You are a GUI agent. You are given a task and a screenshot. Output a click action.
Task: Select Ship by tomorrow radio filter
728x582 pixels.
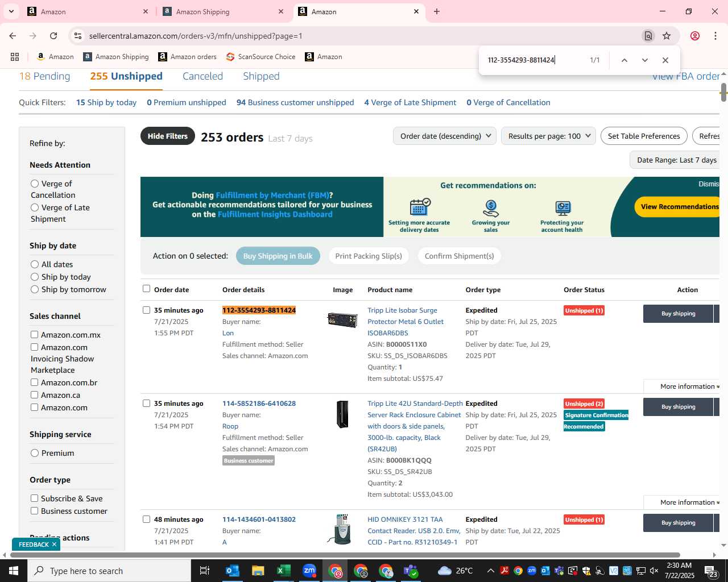[x=35, y=289]
